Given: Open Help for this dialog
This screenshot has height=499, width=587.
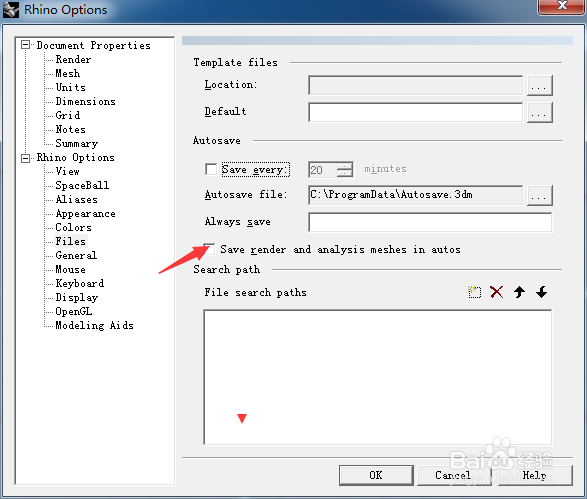Looking at the screenshot, I should [535, 475].
